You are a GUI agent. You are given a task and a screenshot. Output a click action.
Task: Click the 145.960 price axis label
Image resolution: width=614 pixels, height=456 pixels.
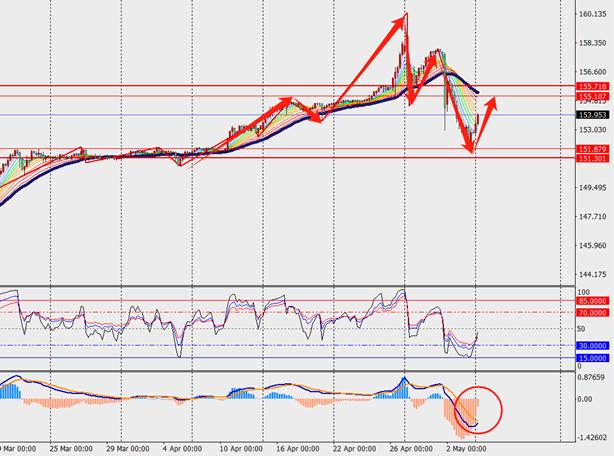592,245
